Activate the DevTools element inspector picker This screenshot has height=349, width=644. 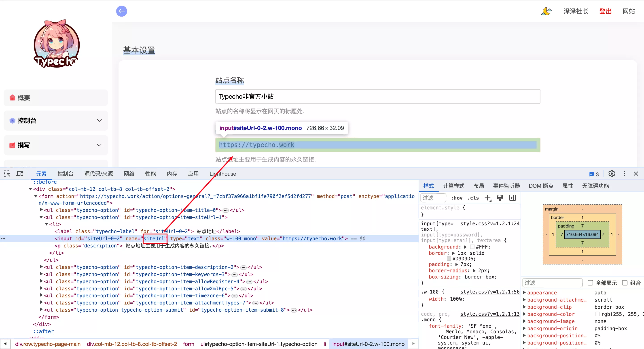coord(7,174)
